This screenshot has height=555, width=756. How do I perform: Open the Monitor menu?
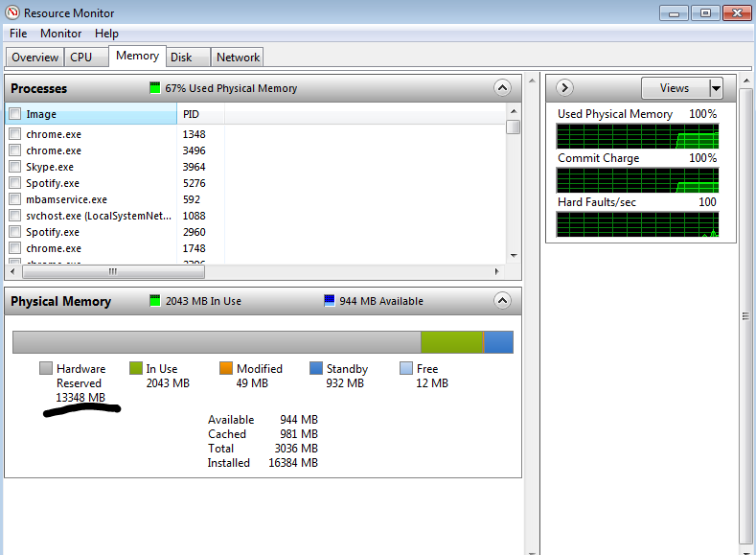[x=60, y=34]
